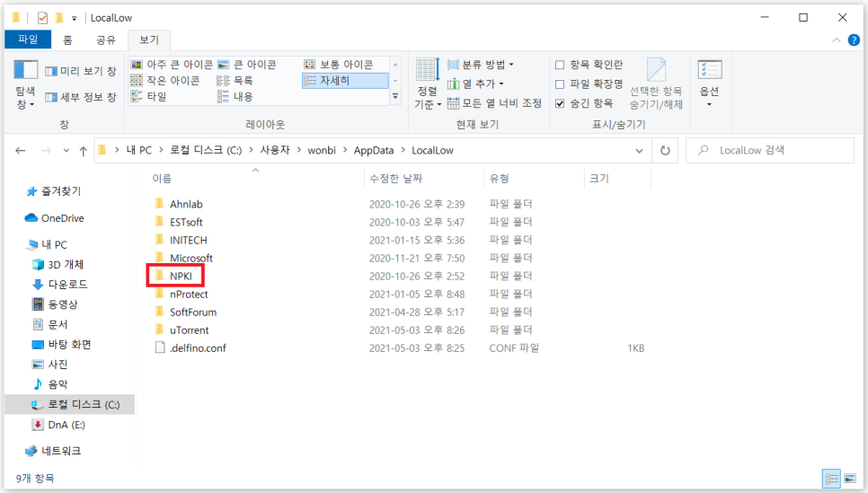Toggle the 세부 정보 창 details pane
868x493 pixels.
[81, 97]
